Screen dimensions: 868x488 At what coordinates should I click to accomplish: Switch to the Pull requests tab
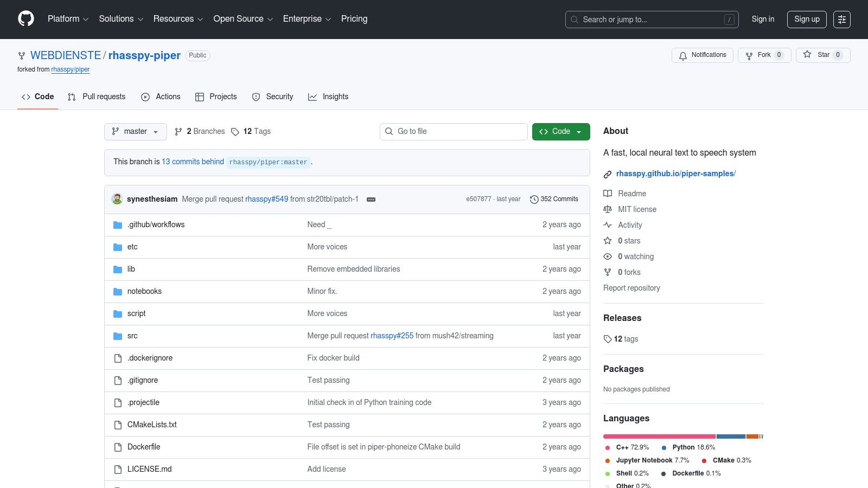pos(97,97)
